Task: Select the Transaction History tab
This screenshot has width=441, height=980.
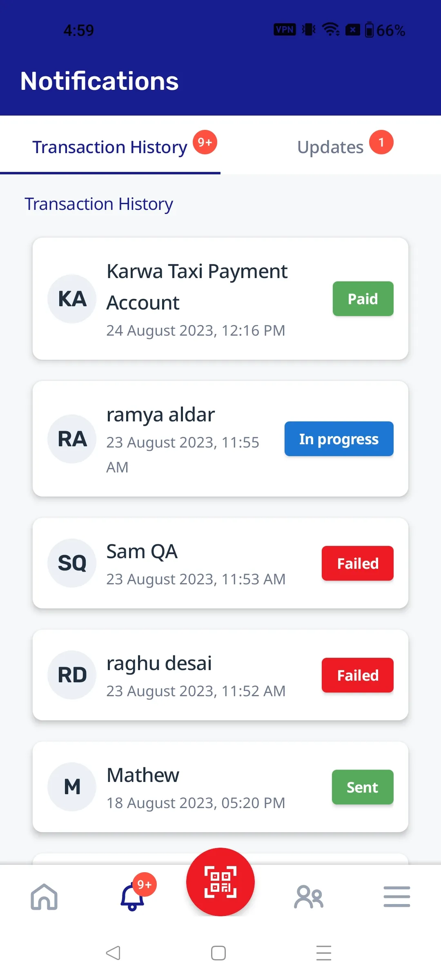Action: tap(110, 147)
